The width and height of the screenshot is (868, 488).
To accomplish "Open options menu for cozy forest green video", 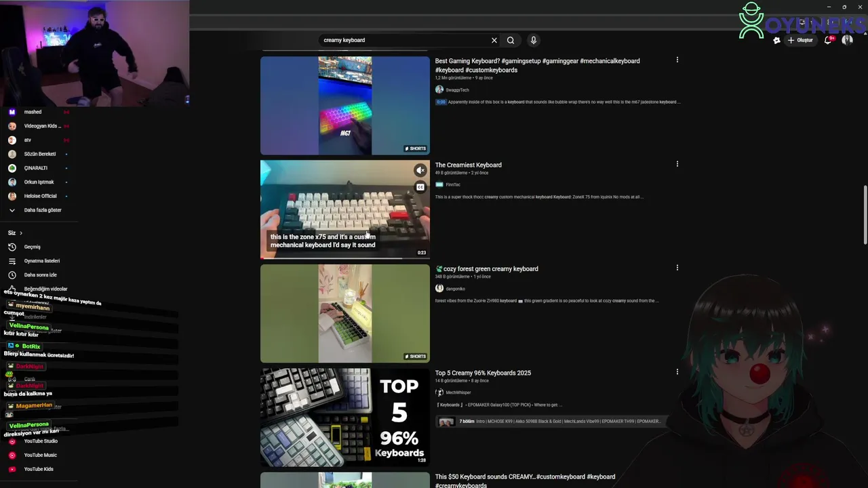I will point(677,268).
